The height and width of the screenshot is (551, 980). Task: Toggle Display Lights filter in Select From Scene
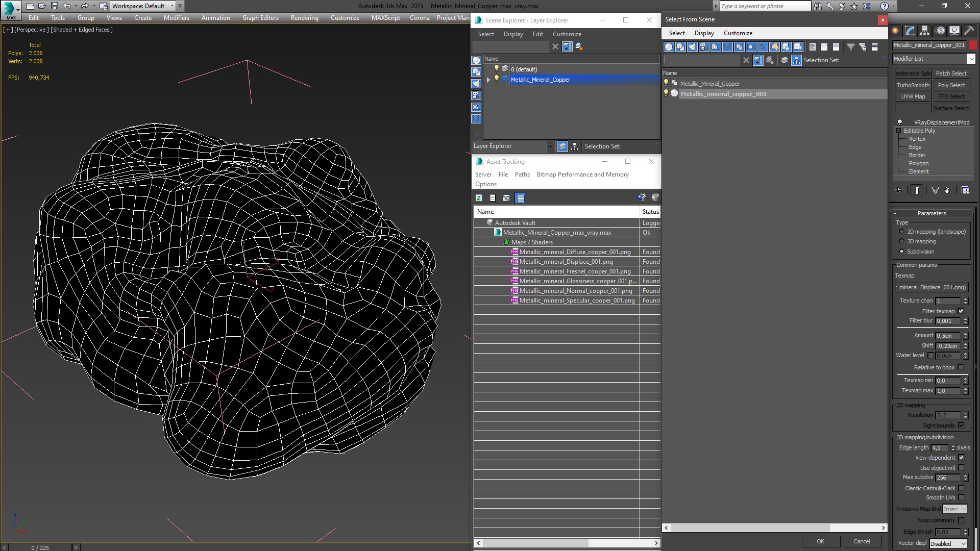tap(692, 47)
